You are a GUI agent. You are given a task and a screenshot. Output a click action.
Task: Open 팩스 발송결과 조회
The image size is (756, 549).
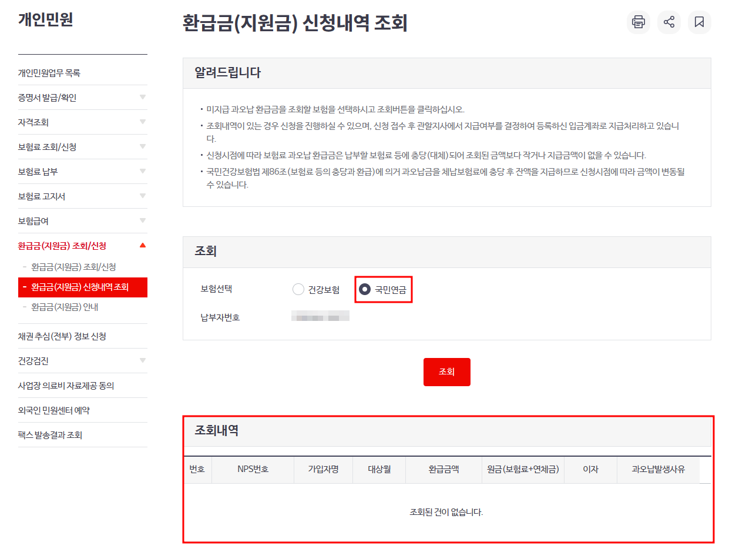50,435
